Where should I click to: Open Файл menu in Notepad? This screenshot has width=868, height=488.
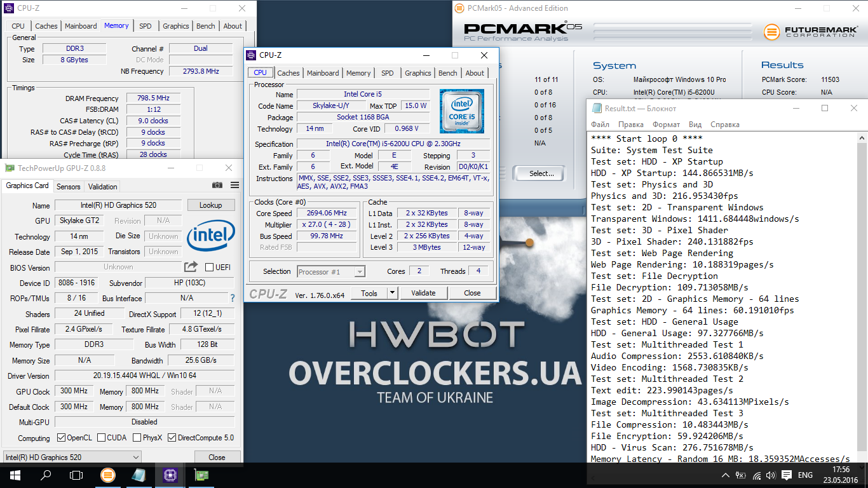point(600,125)
